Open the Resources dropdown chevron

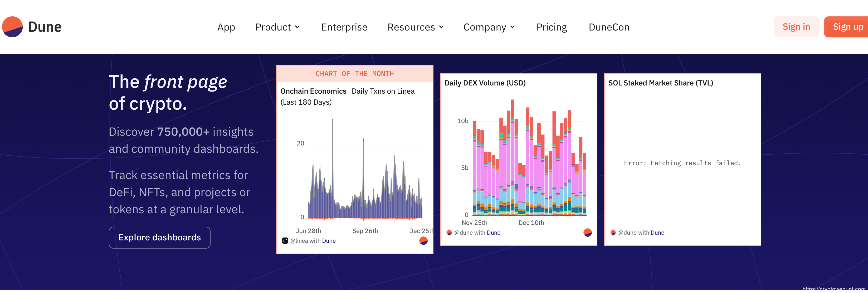[441, 27]
